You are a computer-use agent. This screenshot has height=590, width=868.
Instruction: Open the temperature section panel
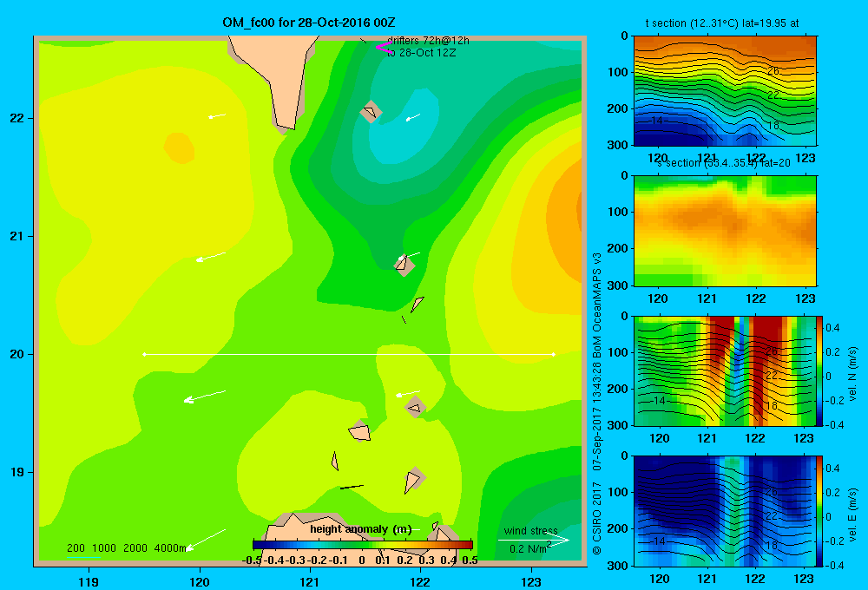[725, 91]
